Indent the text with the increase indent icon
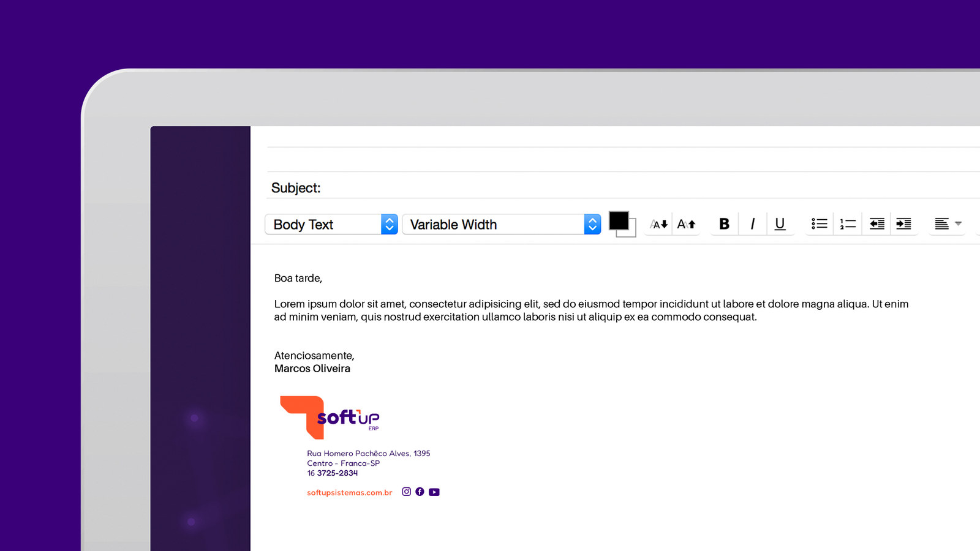This screenshot has height=551, width=980. (x=903, y=224)
